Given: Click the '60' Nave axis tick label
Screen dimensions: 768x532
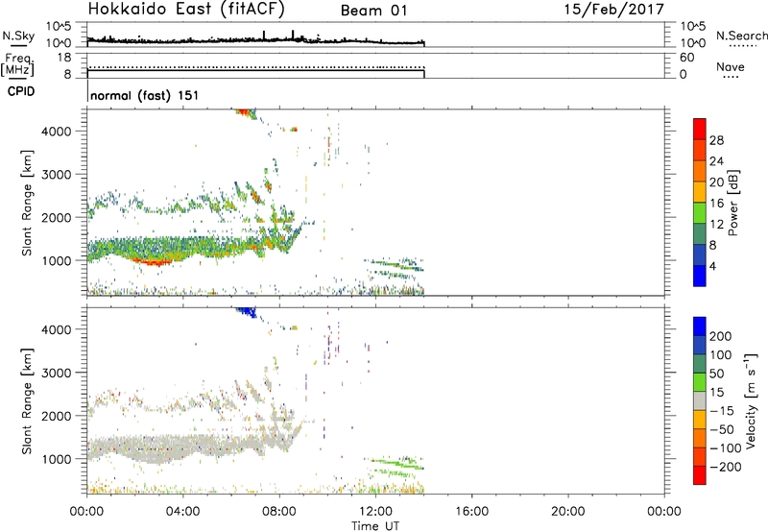Looking at the screenshot, I should click(686, 58).
